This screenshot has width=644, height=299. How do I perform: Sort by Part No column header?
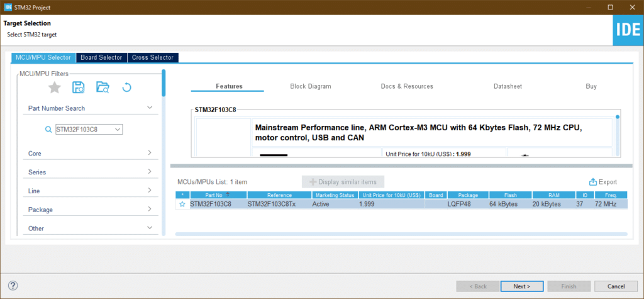(218, 195)
